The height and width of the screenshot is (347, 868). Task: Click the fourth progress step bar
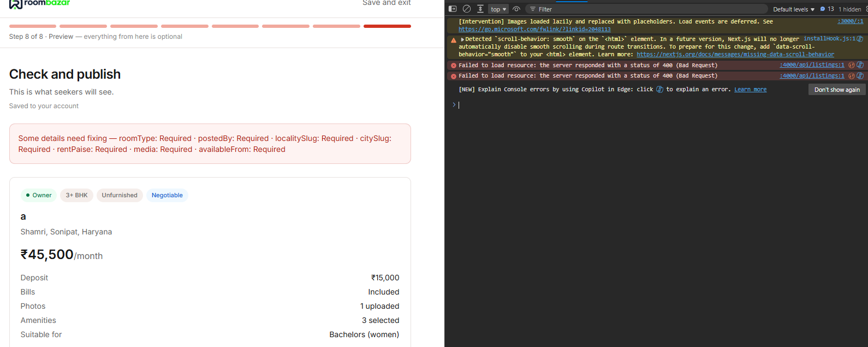click(x=185, y=26)
